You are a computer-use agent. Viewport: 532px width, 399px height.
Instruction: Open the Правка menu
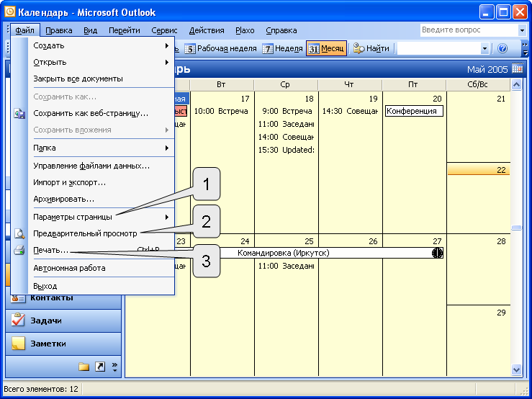(59, 30)
